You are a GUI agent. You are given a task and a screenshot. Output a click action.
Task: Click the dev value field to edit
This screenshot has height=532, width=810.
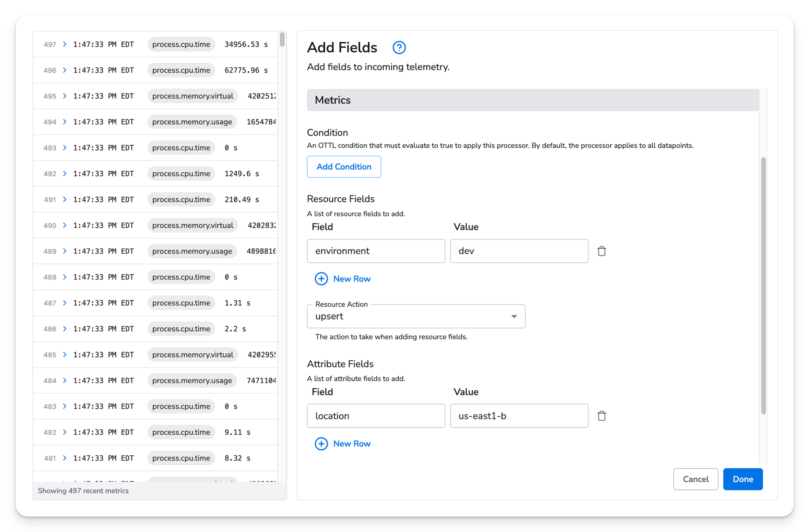tap(518, 250)
